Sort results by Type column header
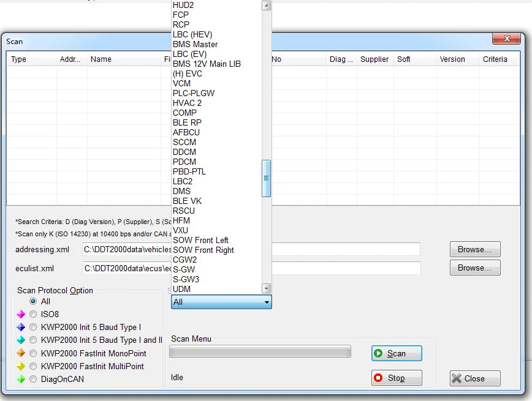 [31, 59]
